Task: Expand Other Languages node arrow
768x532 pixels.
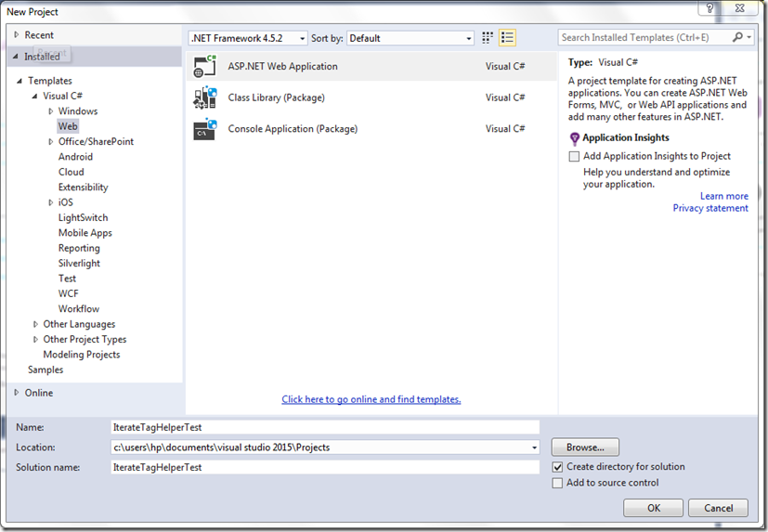Action: (35, 324)
